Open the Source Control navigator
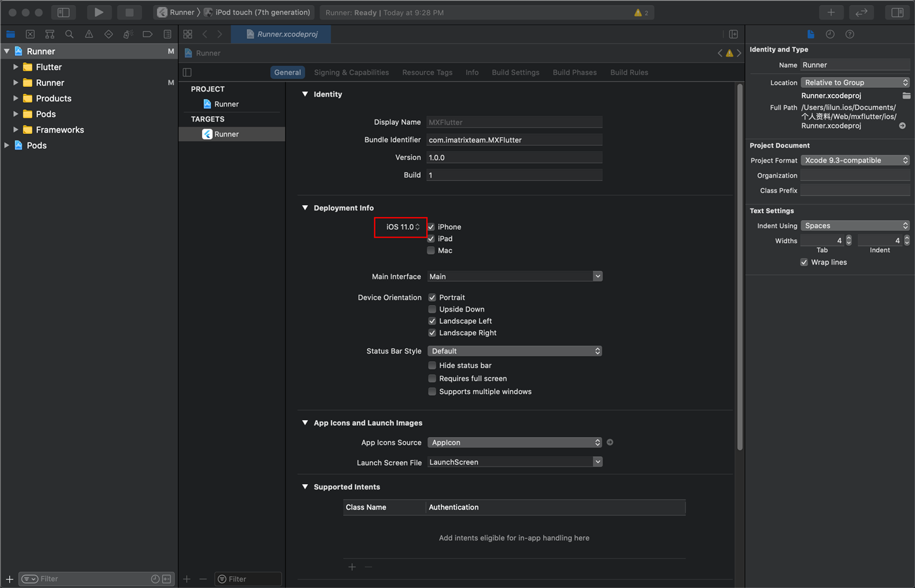 (x=30, y=34)
